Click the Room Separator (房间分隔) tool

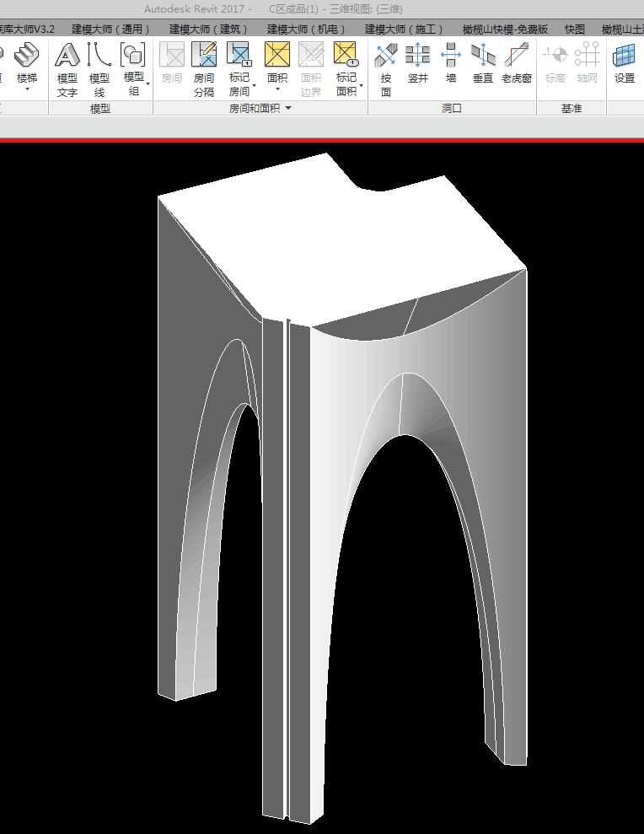click(204, 67)
